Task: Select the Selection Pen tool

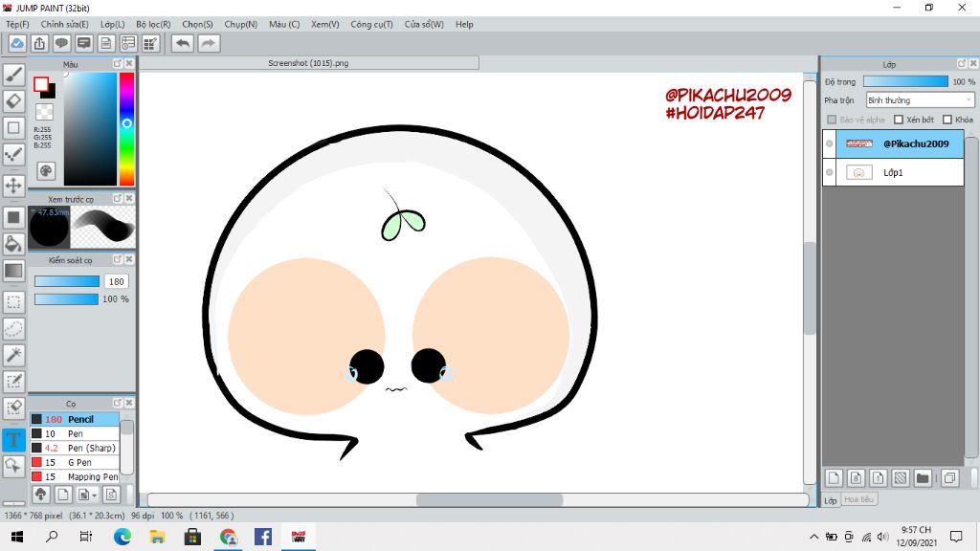Action: point(13,381)
